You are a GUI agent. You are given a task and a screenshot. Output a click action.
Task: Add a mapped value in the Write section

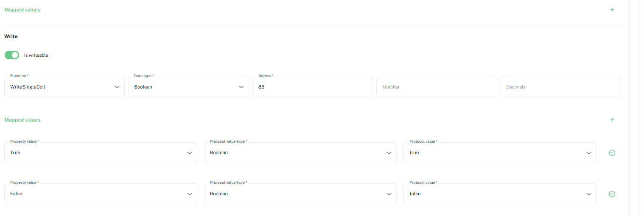612,120
